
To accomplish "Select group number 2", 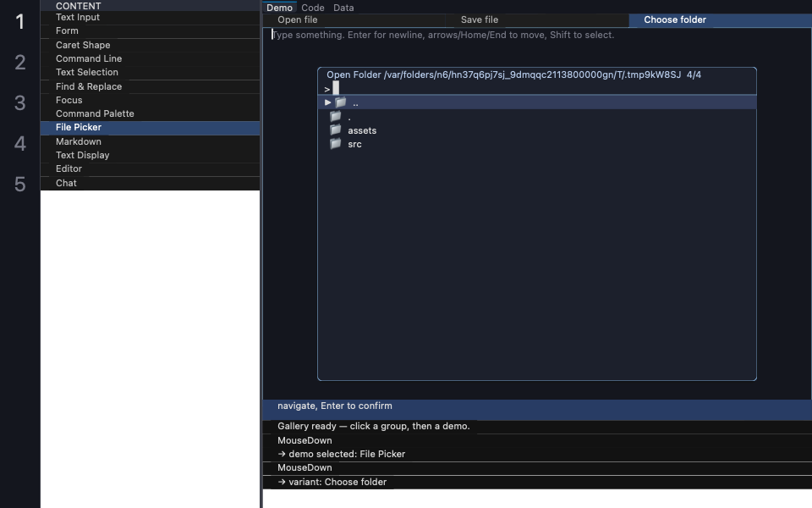I will [x=19, y=63].
